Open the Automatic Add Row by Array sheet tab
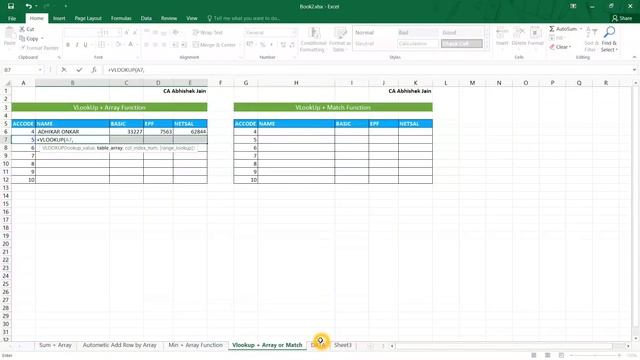 tap(120, 345)
